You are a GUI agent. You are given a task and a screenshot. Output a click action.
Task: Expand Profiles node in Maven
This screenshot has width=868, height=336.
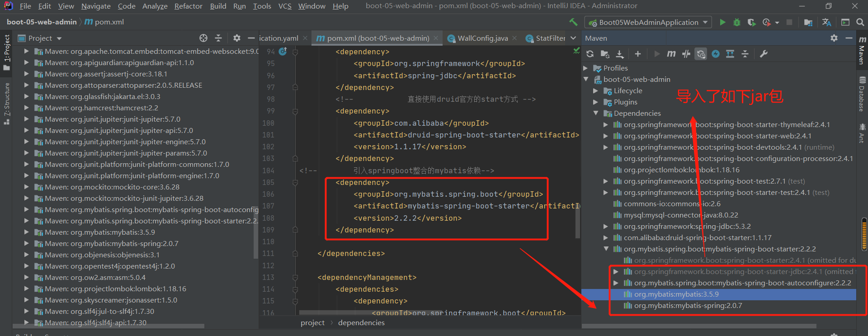[x=586, y=68]
